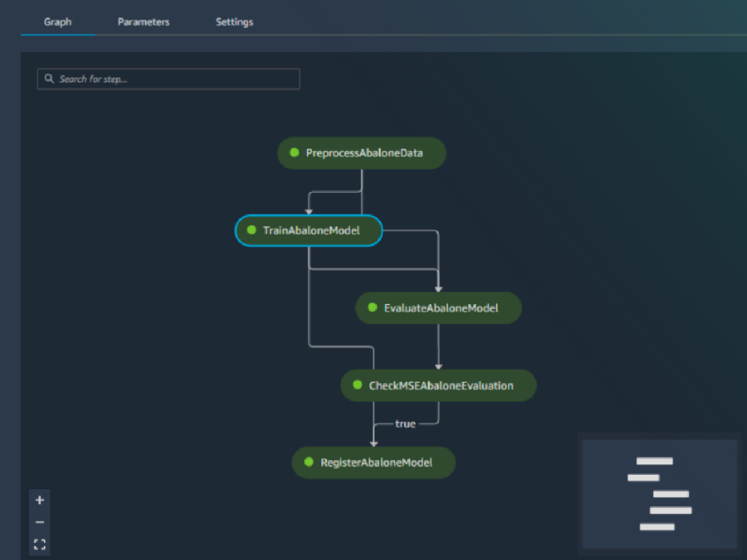Image resolution: width=747 pixels, height=560 pixels.
Task: Click green status dot on TrainAbaloneModel
Action: tap(251, 230)
